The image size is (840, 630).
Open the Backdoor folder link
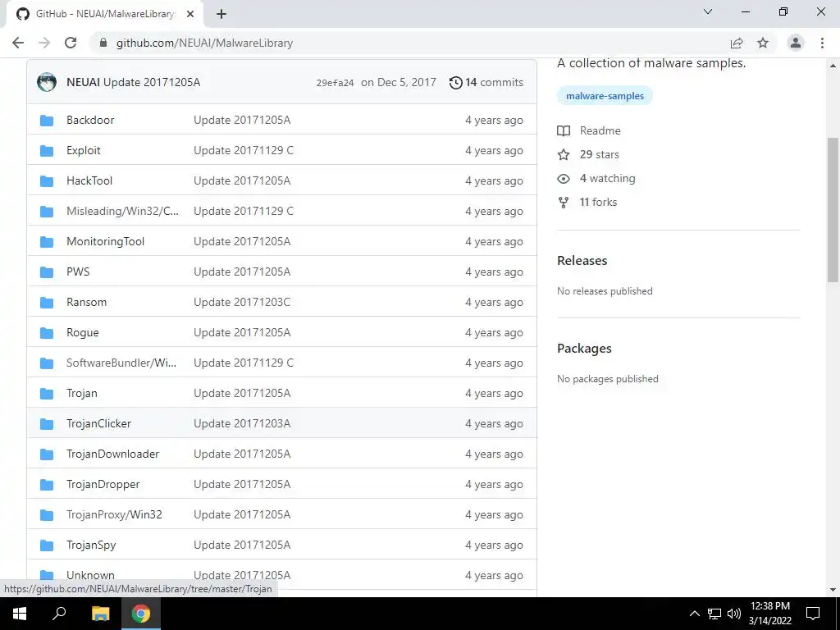[90, 120]
